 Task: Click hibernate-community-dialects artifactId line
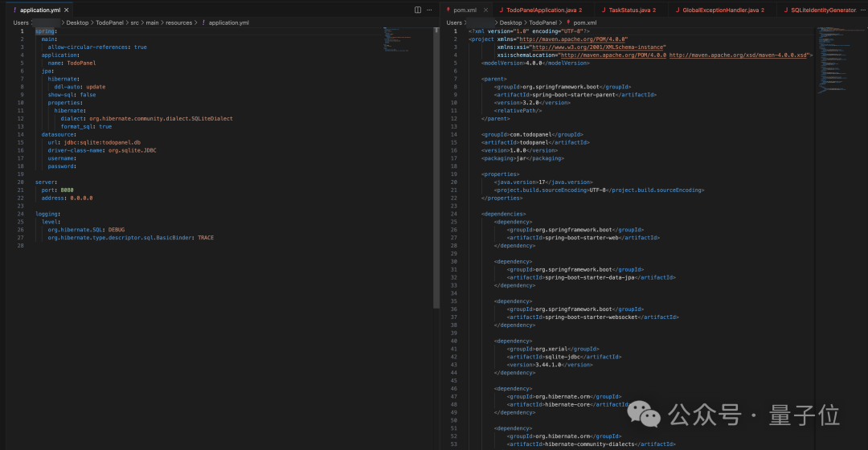click(592, 444)
